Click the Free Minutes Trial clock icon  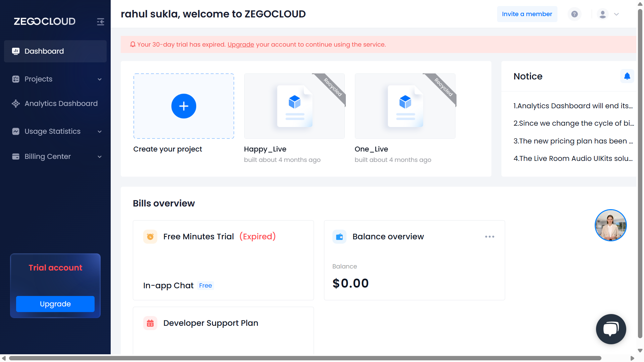150,237
